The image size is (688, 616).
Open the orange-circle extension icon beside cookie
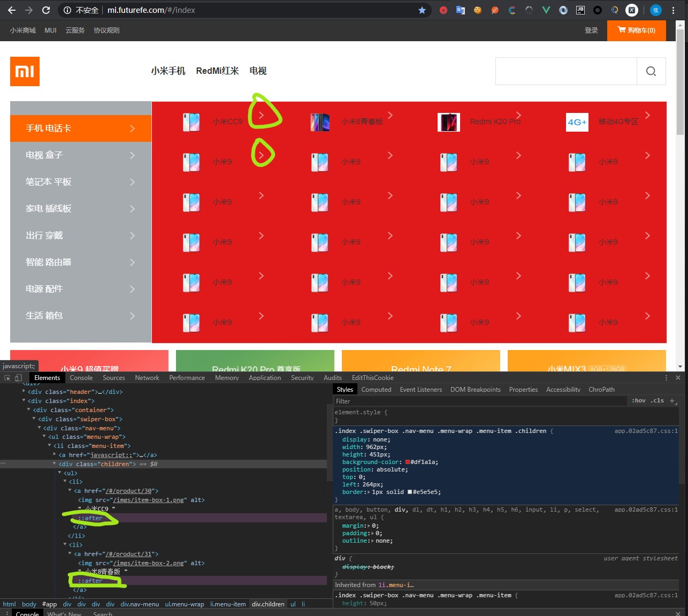[495, 10]
